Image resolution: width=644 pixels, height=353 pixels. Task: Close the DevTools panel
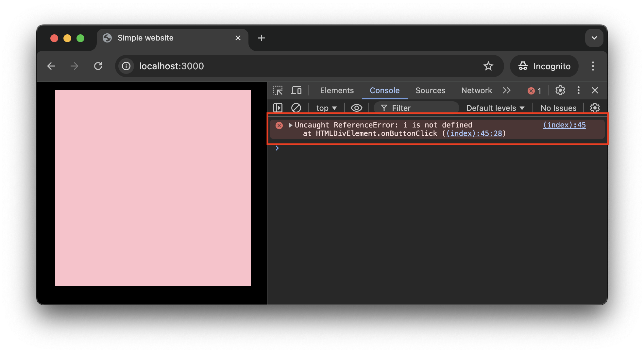coord(595,91)
